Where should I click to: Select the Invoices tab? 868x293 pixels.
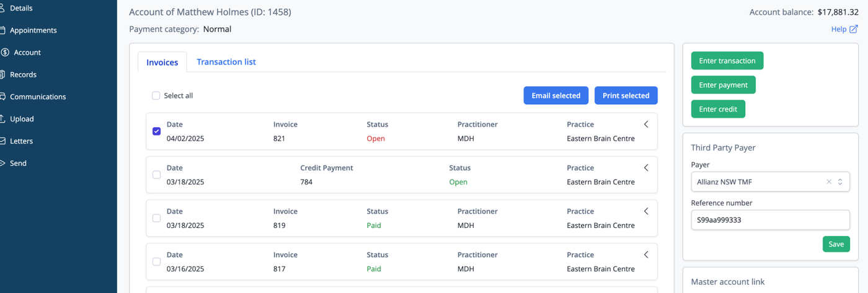[162, 62]
